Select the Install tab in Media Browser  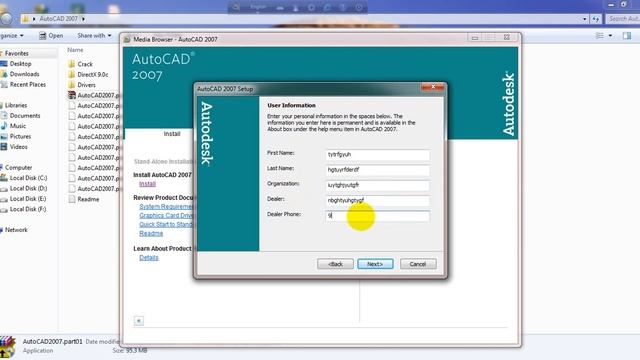(x=172, y=134)
